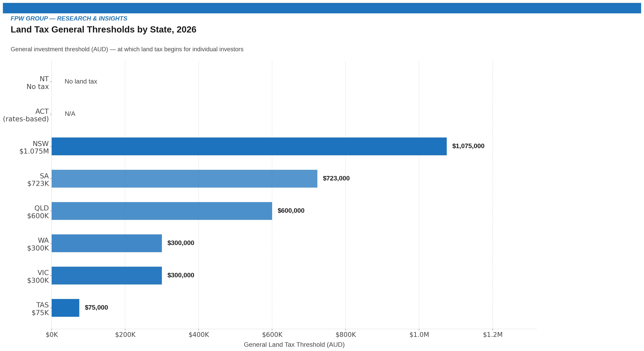Click the "ACT (rates-based)" axis label
This screenshot has height=351, width=644.
[26, 115]
